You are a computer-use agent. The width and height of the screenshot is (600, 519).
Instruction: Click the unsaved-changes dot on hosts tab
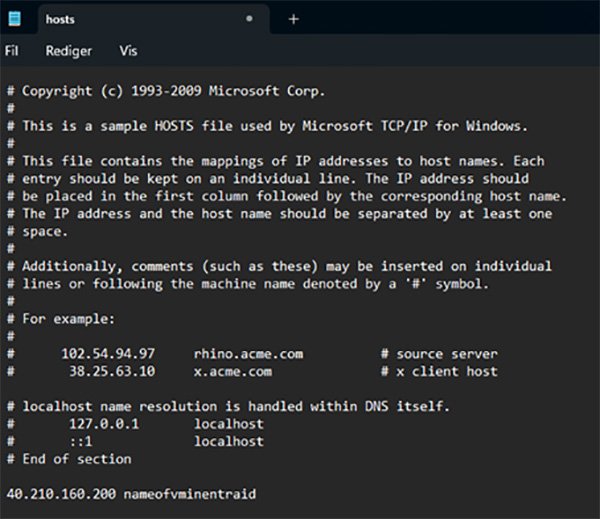click(x=249, y=19)
